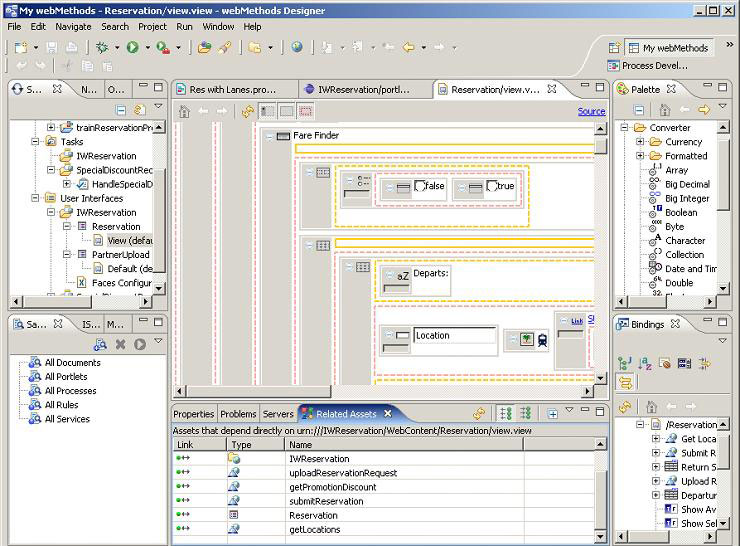Collapse the Fare Finder section
This screenshot has width=740, height=546.
coord(269,135)
